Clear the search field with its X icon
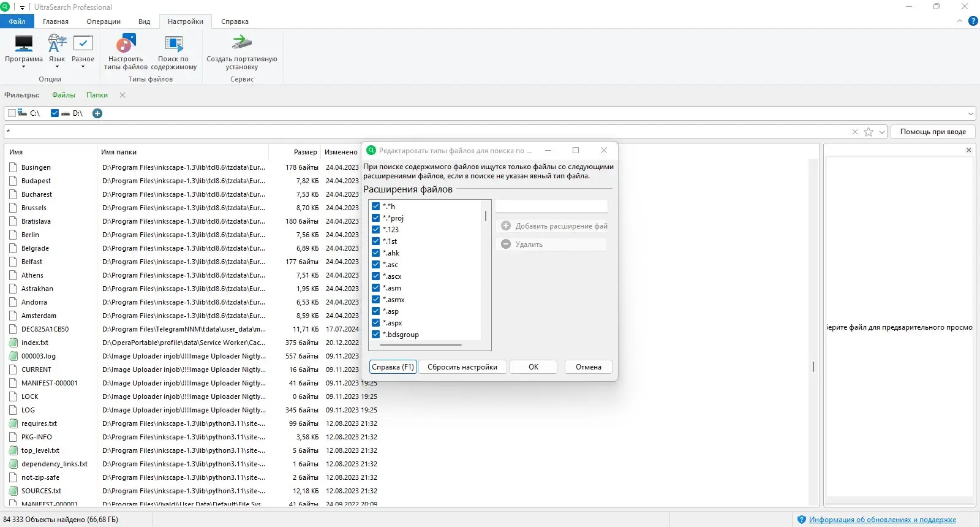 click(x=855, y=132)
